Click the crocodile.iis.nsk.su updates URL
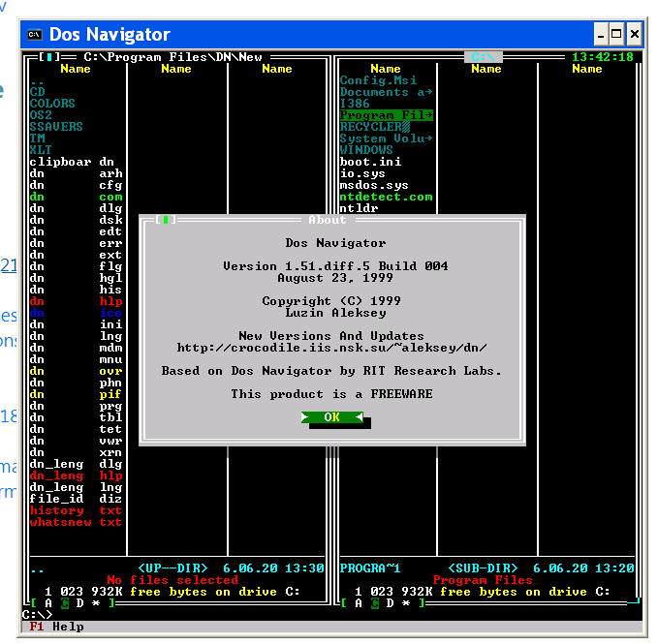Image resolution: width=658 pixels, height=644 pixels. (x=331, y=348)
